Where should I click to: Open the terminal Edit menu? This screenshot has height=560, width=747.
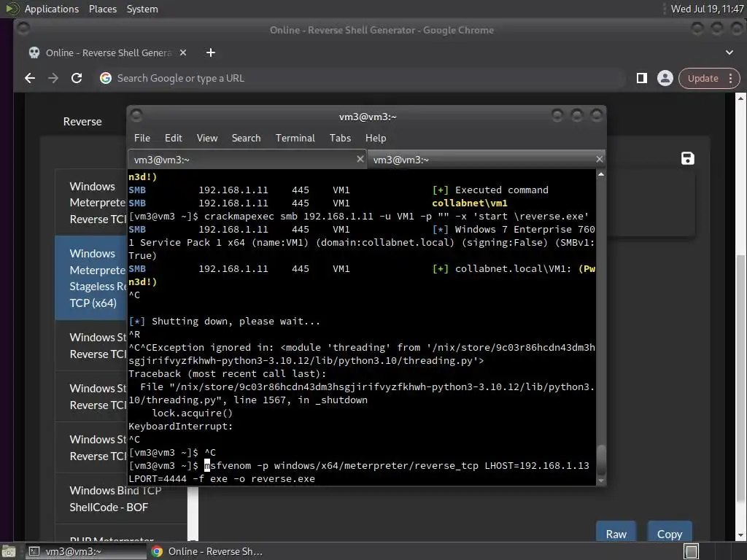174,138
